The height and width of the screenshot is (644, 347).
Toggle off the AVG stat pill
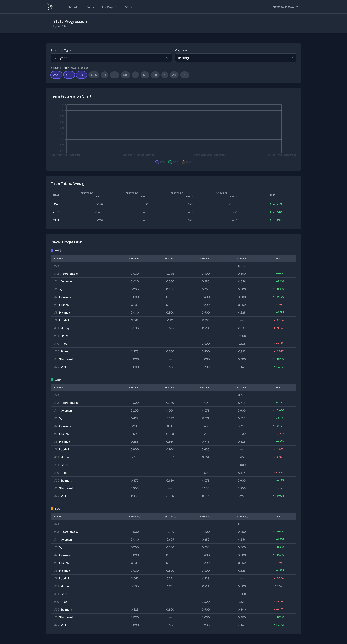56,75
